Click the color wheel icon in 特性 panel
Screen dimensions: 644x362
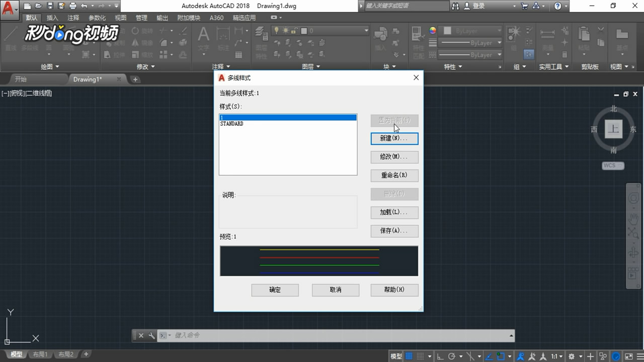433,31
